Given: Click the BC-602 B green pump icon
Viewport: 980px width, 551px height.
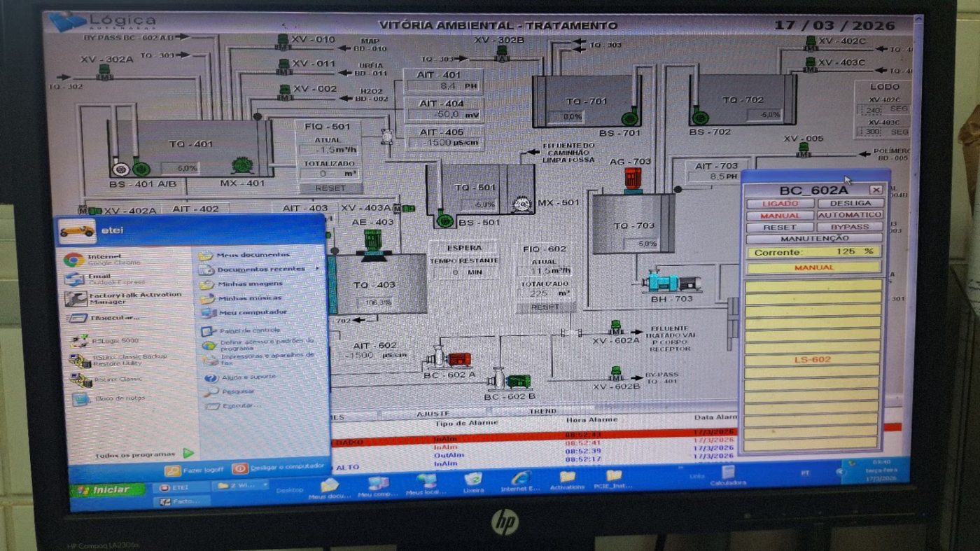Looking at the screenshot, I should tap(509, 380).
